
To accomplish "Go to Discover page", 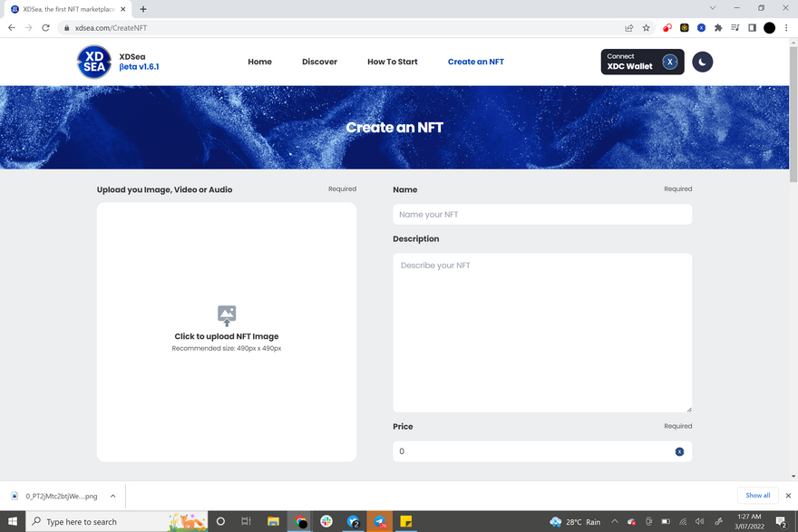I will coord(319,62).
